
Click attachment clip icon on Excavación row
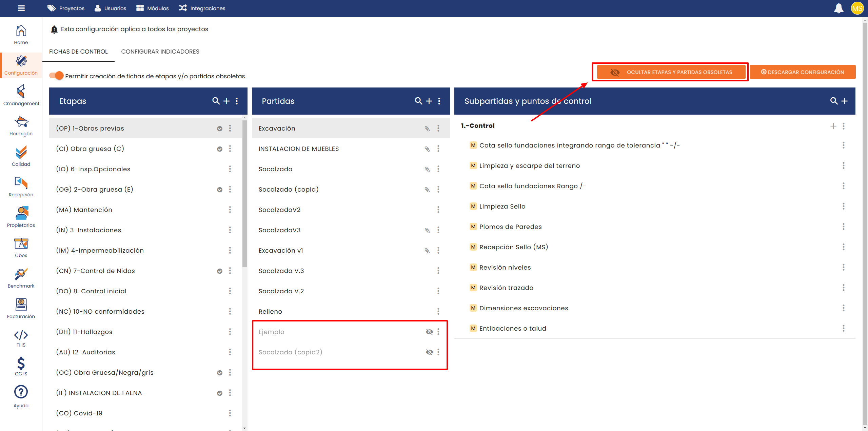point(427,129)
